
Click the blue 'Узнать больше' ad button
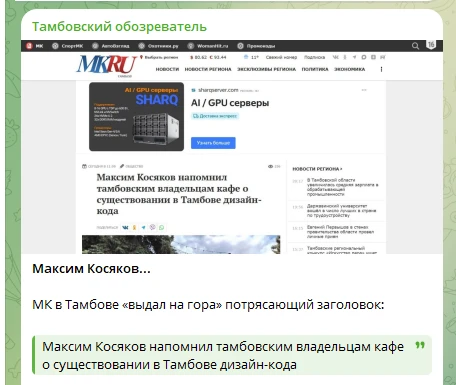pyautogui.click(x=213, y=143)
